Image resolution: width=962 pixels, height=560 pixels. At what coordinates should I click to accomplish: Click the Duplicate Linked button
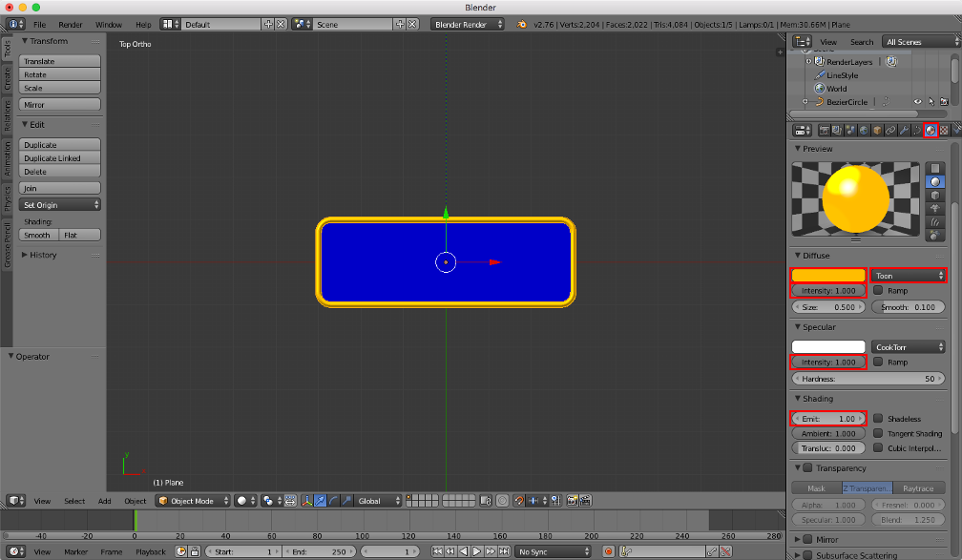pos(59,157)
